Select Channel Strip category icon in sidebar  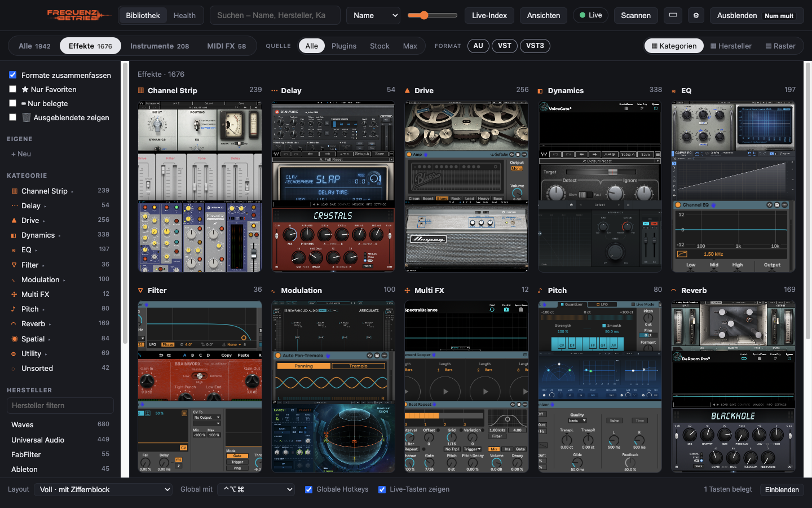(14, 191)
